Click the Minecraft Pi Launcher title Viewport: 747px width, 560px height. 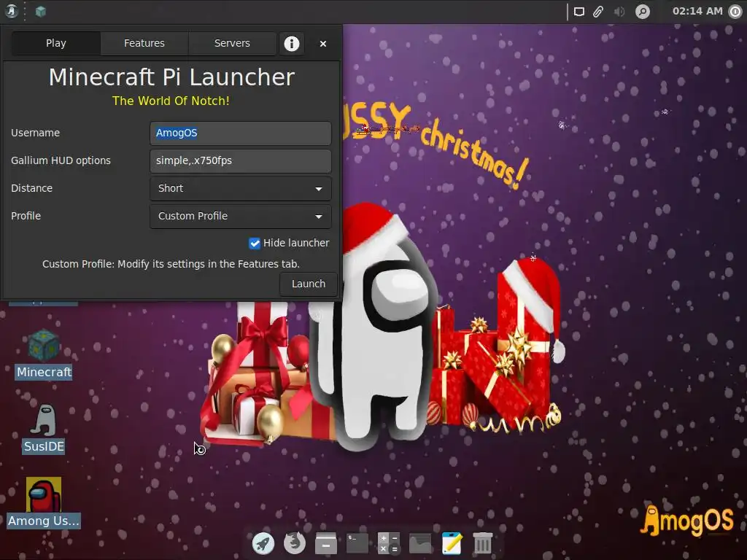click(x=171, y=77)
